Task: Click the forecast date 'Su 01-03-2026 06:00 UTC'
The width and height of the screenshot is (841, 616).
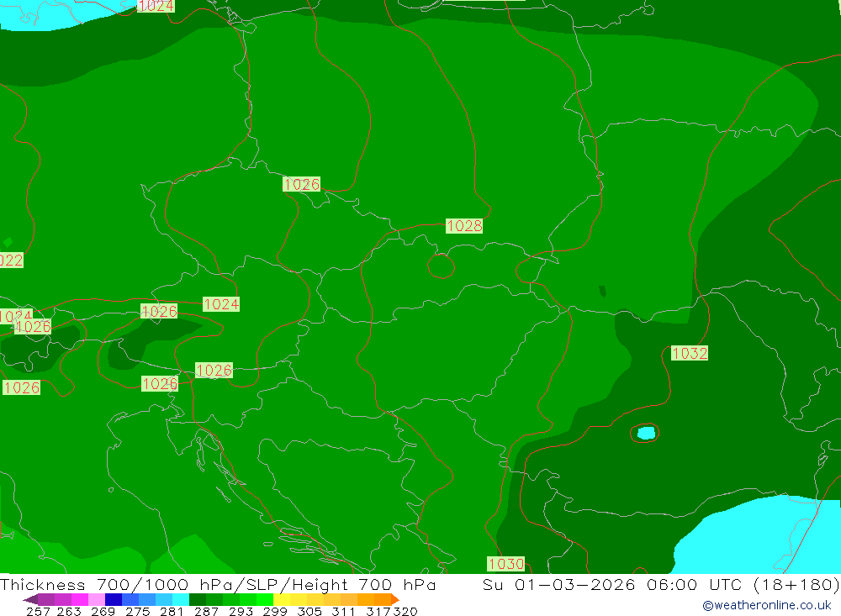Action: (x=612, y=584)
